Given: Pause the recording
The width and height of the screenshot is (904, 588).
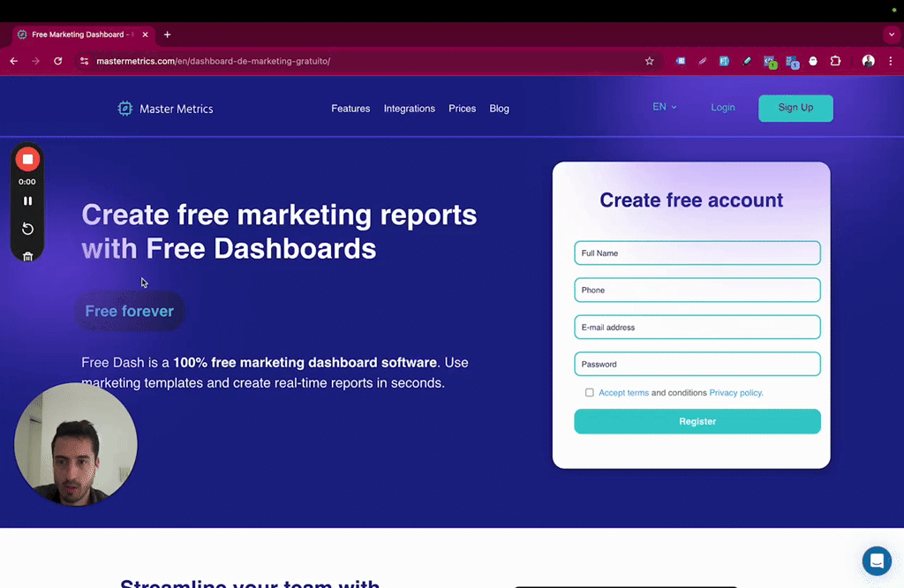Looking at the screenshot, I should [x=27, y=200].
